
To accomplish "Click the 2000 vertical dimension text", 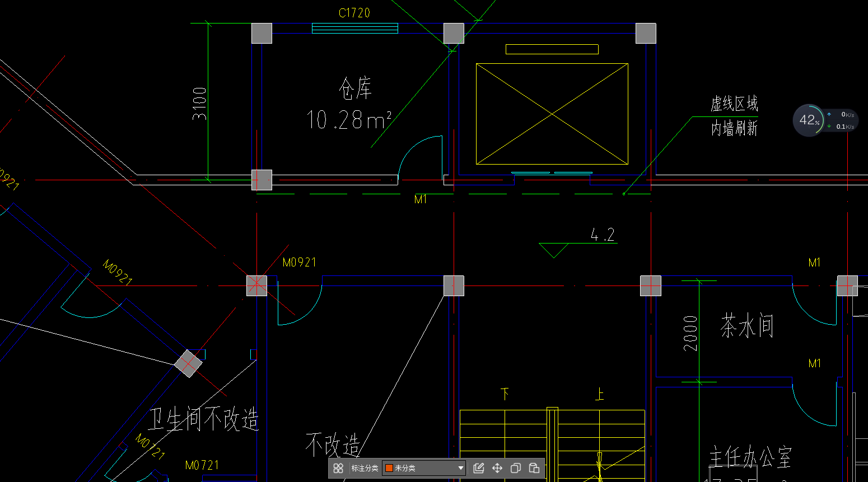I will click(x=690, y=333).
